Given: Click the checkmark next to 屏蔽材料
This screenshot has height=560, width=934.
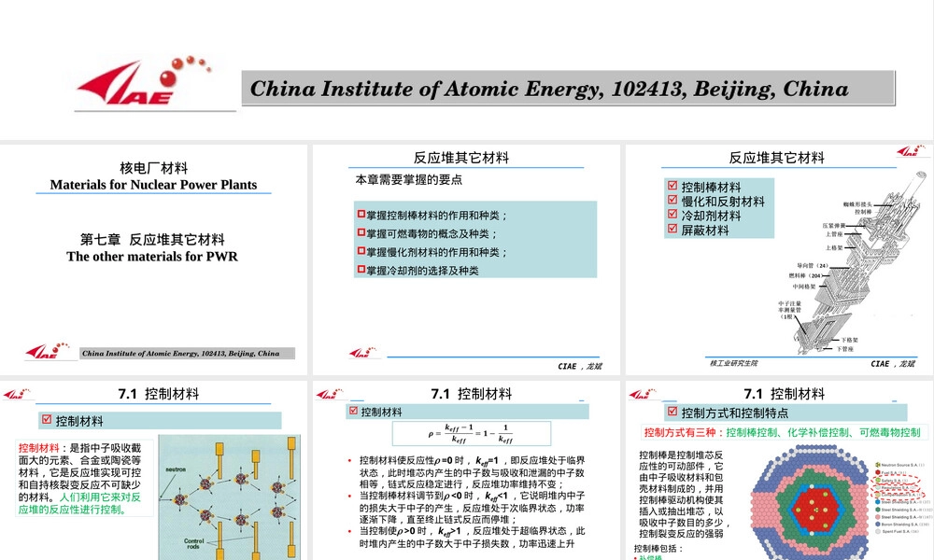Looking at the screenshot, I should 672,229.
